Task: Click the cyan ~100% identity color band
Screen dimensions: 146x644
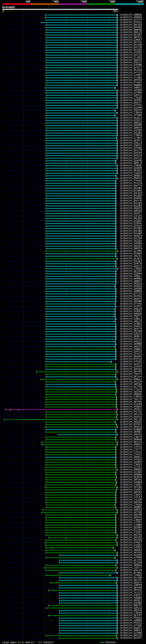Action: point(130,4)
